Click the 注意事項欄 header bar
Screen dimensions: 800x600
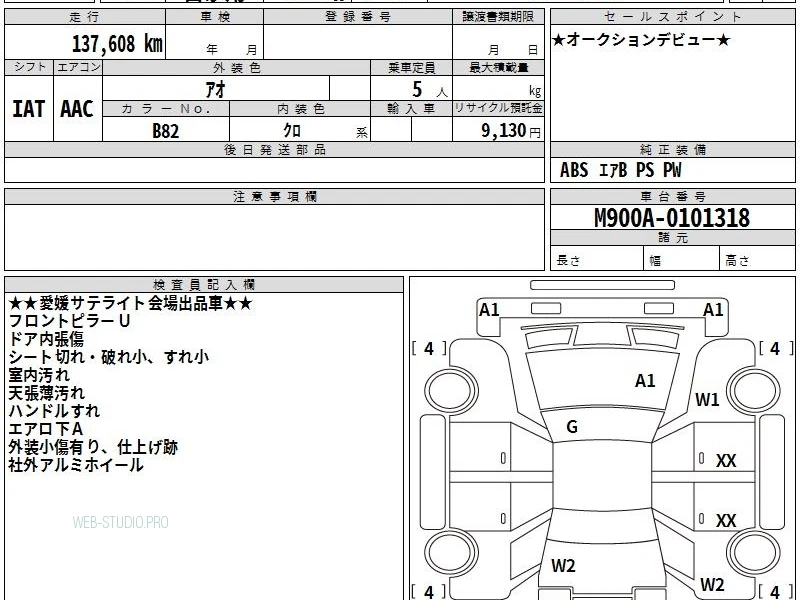coord(274,196)
